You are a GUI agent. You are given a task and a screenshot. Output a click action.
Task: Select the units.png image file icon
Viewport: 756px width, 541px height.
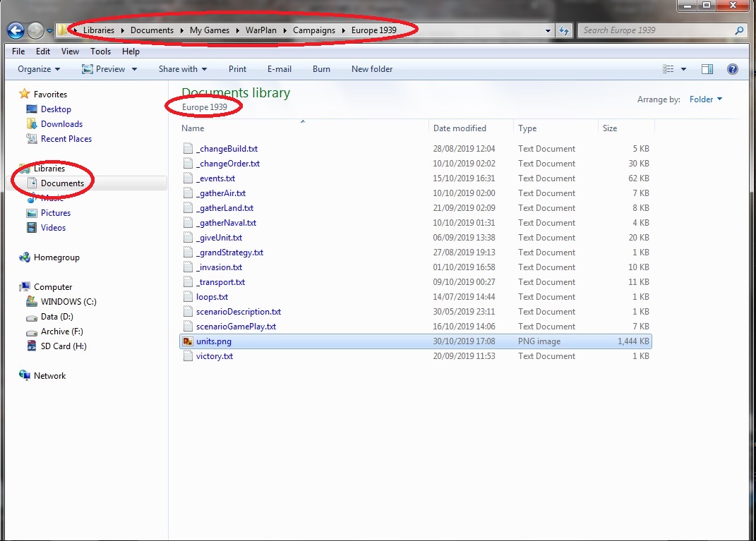click(x=188, y=341)
